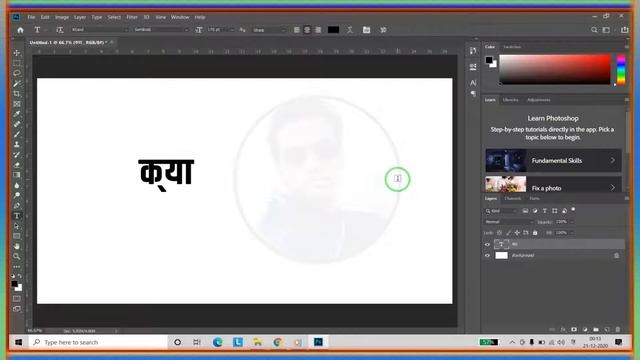
Task: Select the Eraser tool
Action: coord(17,165)
